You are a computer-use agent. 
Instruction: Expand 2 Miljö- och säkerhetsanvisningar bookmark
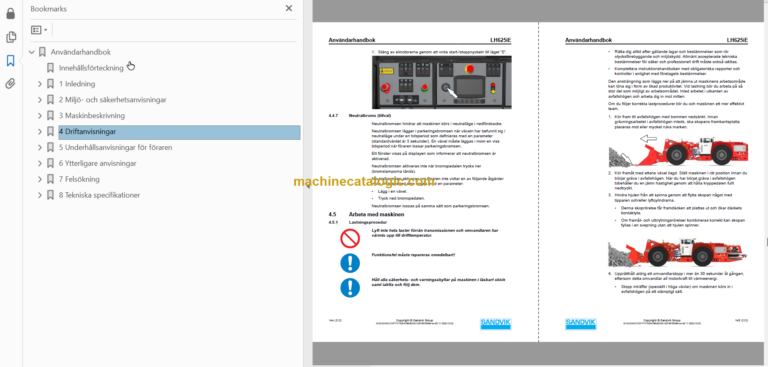tap(40, 100)
